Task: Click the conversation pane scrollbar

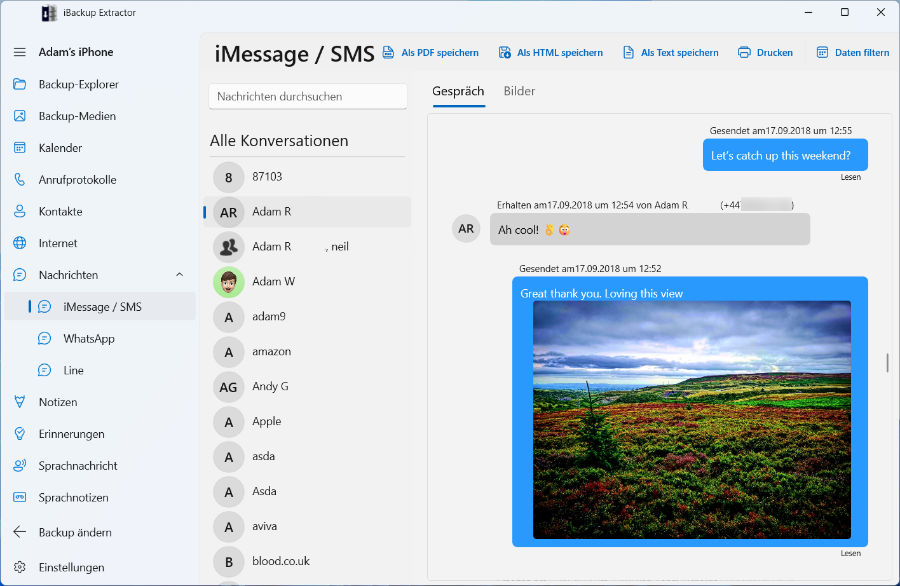Action: pyautogui.click(x=887, y=363)
